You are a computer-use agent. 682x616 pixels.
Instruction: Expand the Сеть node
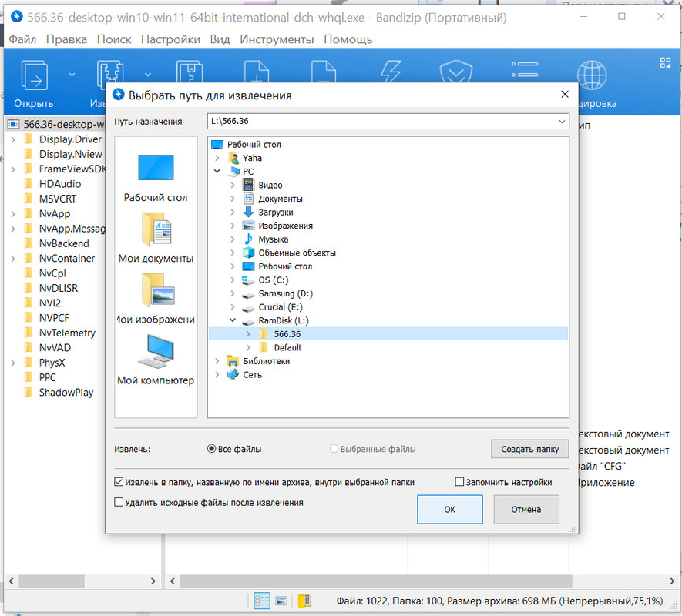click(217, 374)
